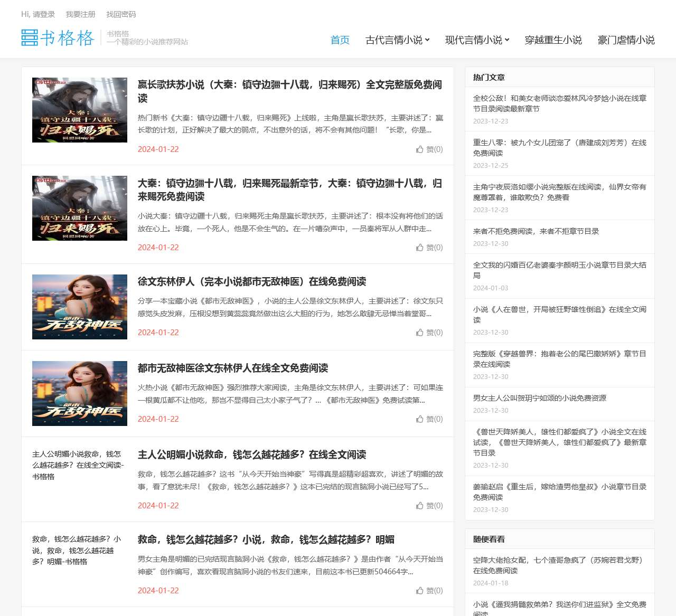
Task: Like the 主人公明媚小说救命 article
Action: [x=430, y=505]
